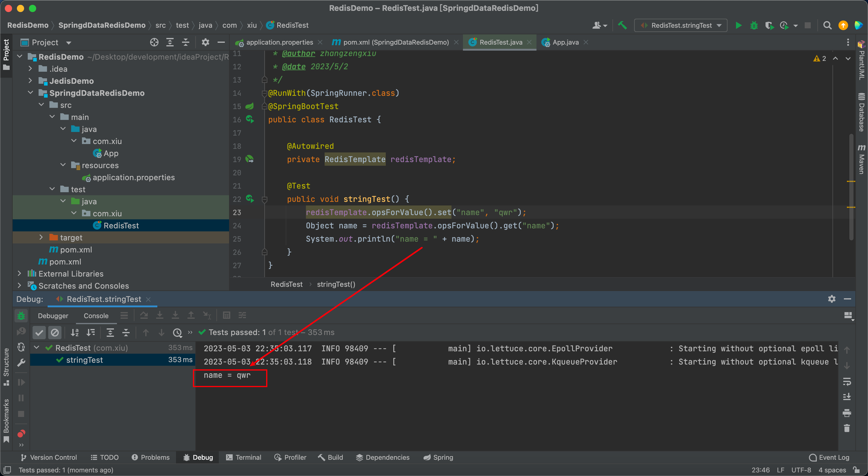Click the orange update arrow icon
The height and width of the screenshot is (476, 868).
click(843, 25)
